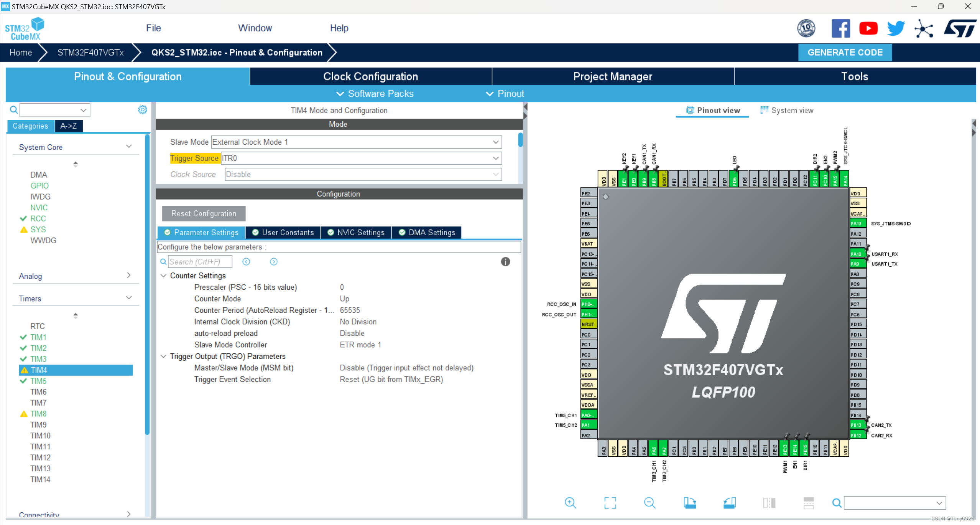This screenshot has height=525, width=980.
Task: Rotate the chip view clockwise
Action: coord(689,502)
